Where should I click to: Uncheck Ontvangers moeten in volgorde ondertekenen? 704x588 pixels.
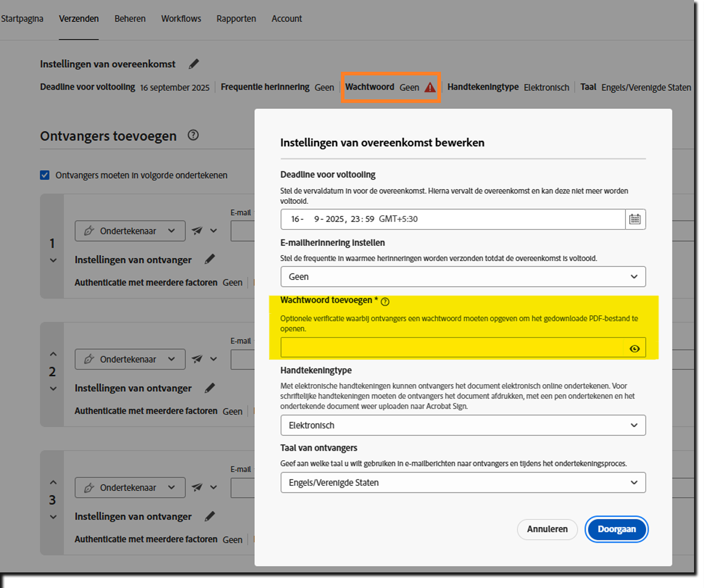click(44, 175)
